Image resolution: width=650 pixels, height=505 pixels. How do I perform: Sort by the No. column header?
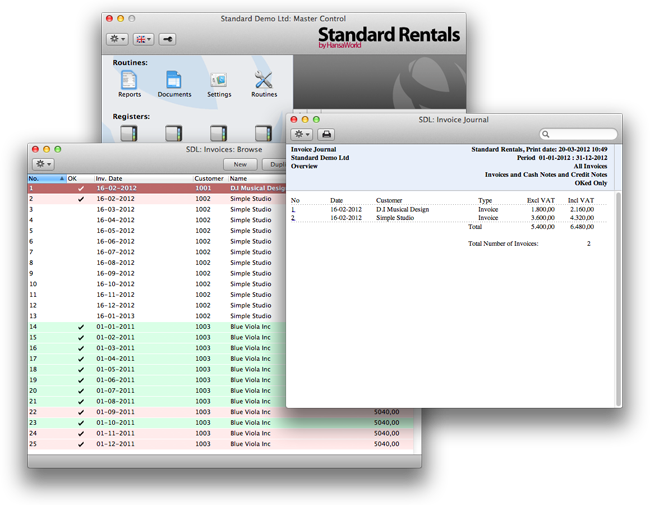(x=47, y=178)
